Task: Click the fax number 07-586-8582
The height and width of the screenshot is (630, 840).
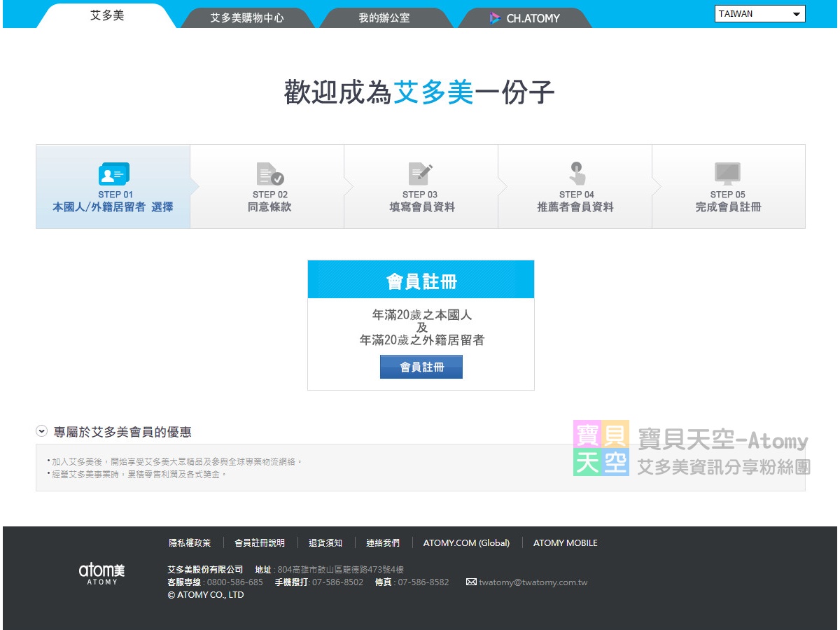Action: [x=423, y=582]
